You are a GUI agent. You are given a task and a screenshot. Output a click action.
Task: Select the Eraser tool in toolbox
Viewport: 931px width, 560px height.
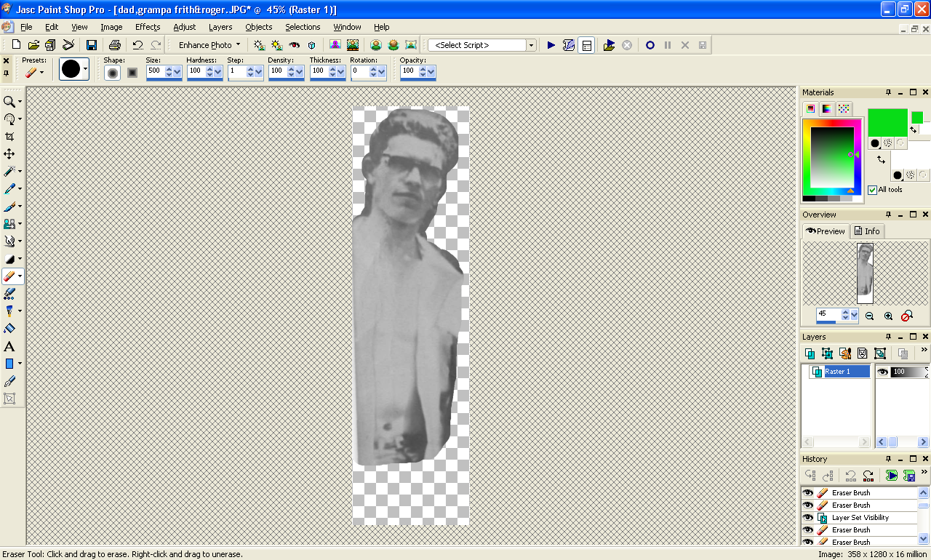tap(9, 276)
